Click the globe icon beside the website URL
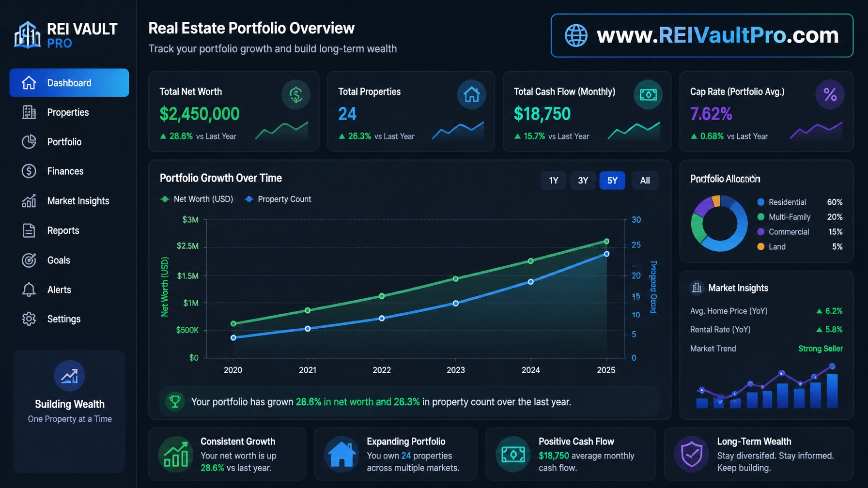The image size is (868, 488). click(576, 35)
